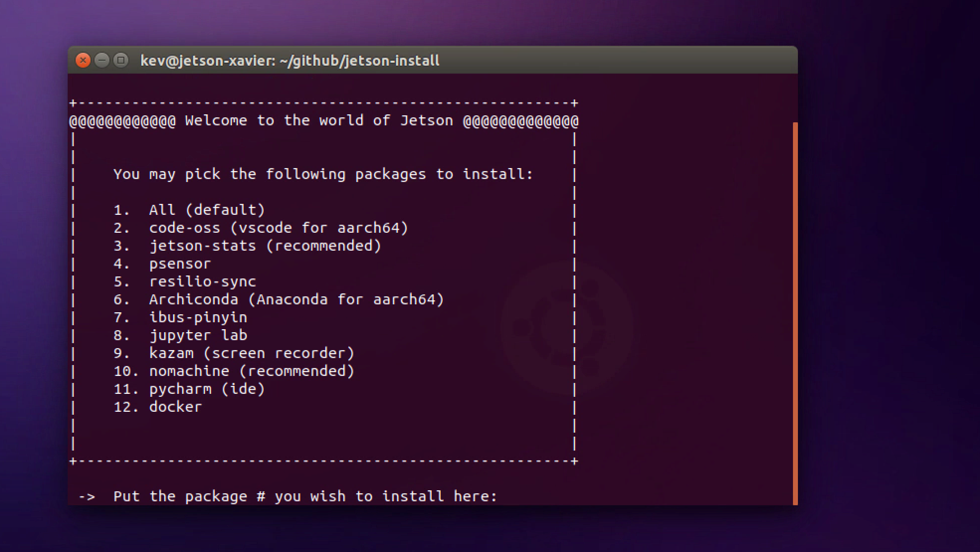This screenshot has height=552, width=980.
Task: Click the Archiconda (Anaconda for aarch64) line
Action: (296, 299)
